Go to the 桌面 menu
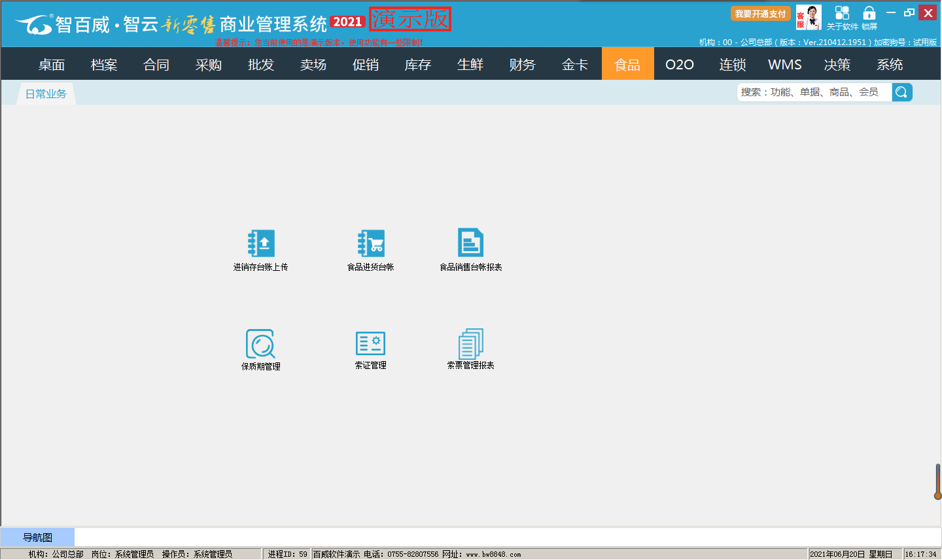Screen dimensions: 942x560 (52, 65)
